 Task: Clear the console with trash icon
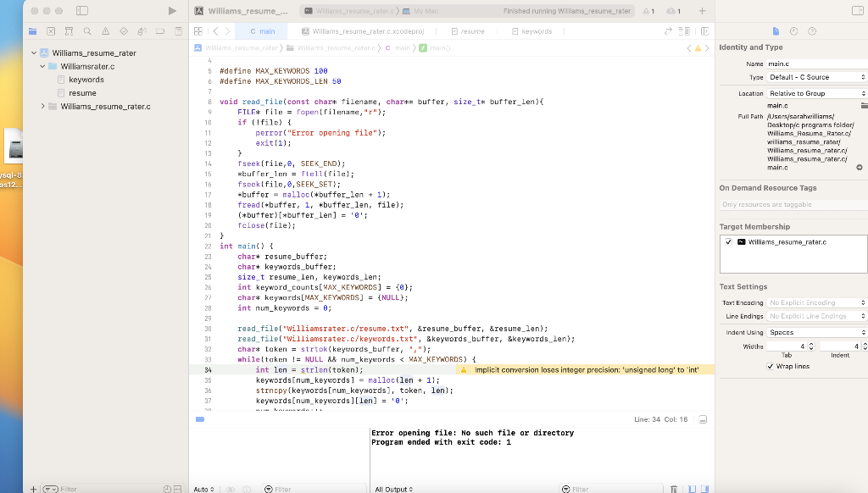point(674,489)
